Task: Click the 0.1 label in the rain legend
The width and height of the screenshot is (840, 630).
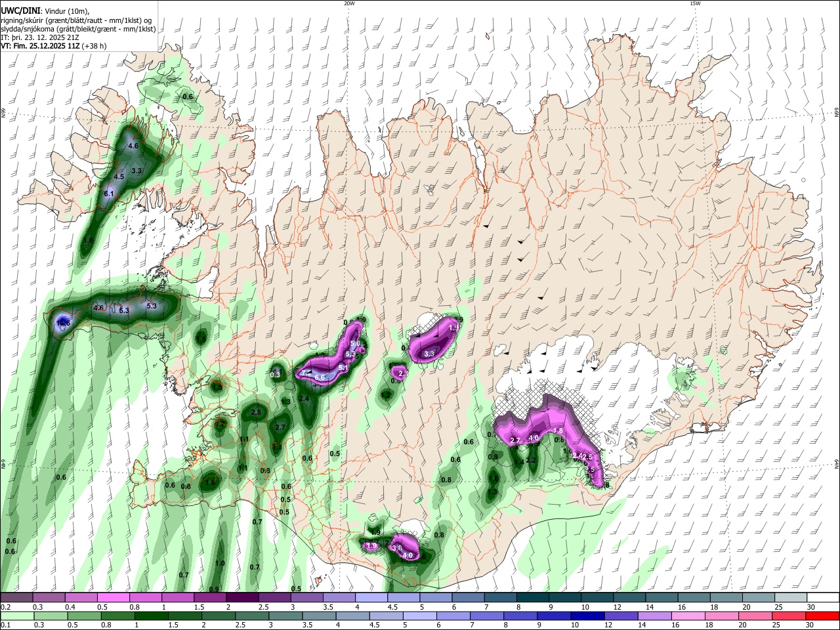Action: (5, 626)
